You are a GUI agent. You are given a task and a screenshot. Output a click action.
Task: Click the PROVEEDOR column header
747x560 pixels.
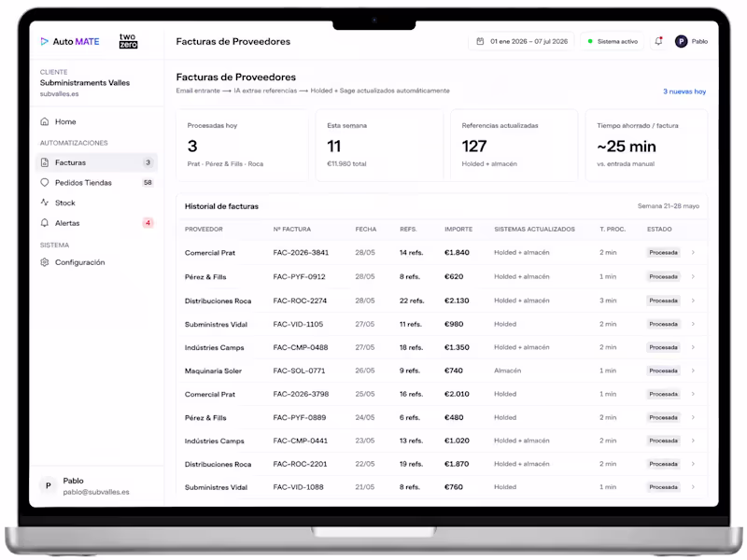(x=204, y=229)
